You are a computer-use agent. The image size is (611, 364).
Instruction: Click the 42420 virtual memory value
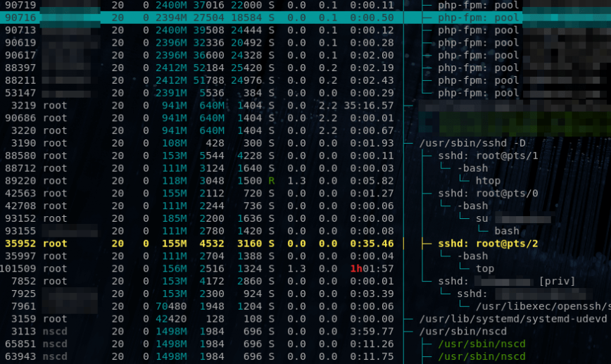(171, 319)
